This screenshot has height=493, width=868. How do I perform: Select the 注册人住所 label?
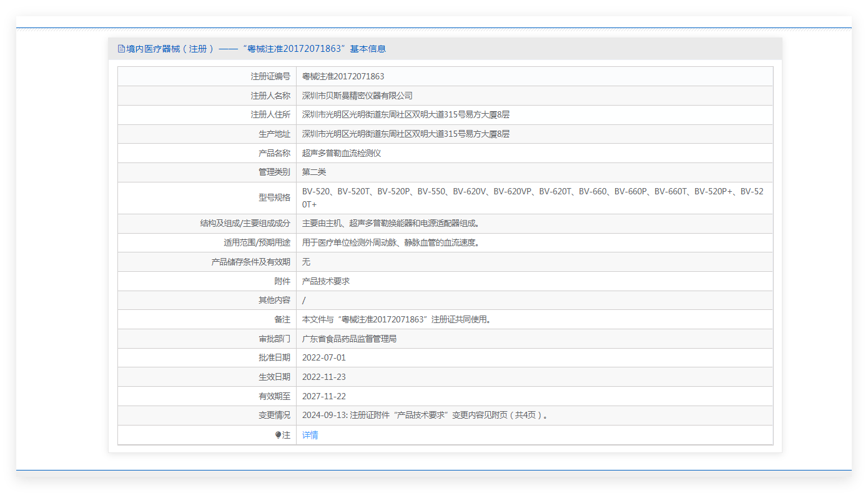click(270, 115)
